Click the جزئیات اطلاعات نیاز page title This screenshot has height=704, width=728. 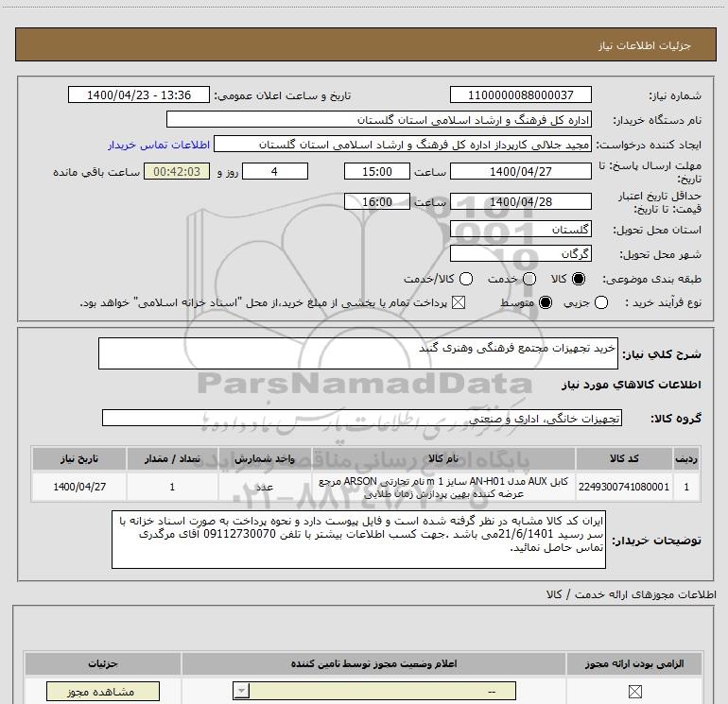pos(645,45)
